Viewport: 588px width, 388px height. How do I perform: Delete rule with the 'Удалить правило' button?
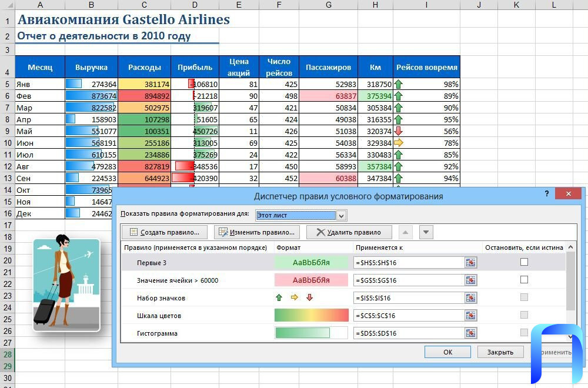349,232
